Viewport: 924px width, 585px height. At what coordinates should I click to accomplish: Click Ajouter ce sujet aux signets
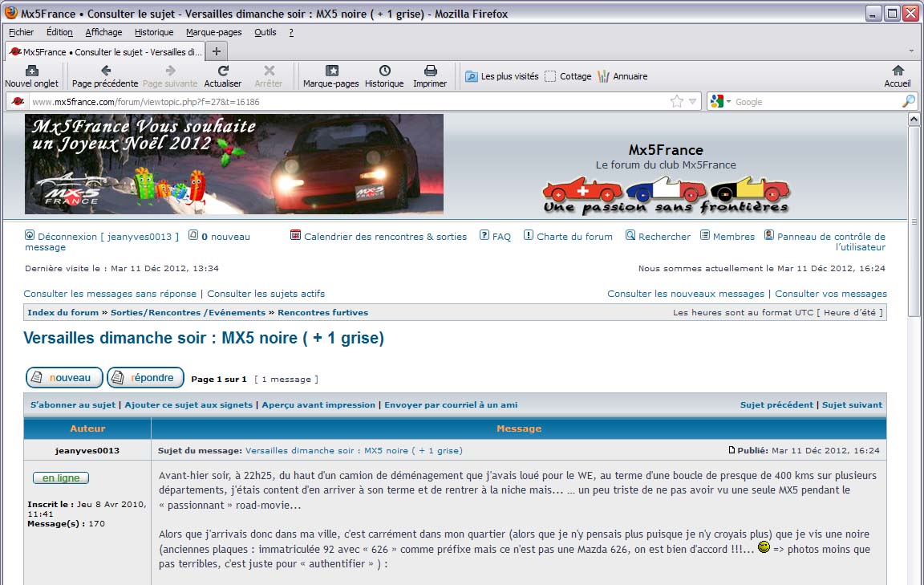[x=188, y=405]
